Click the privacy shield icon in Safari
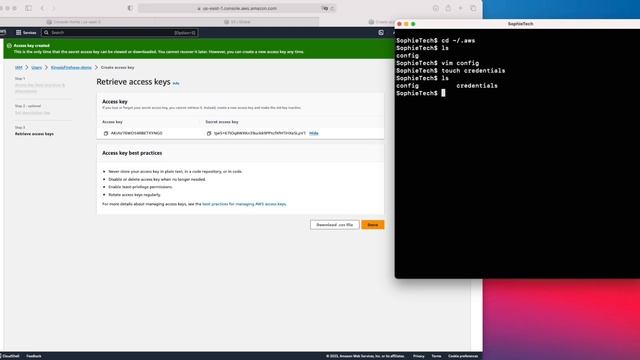640x360 pixels. click(x=130, y=8)
